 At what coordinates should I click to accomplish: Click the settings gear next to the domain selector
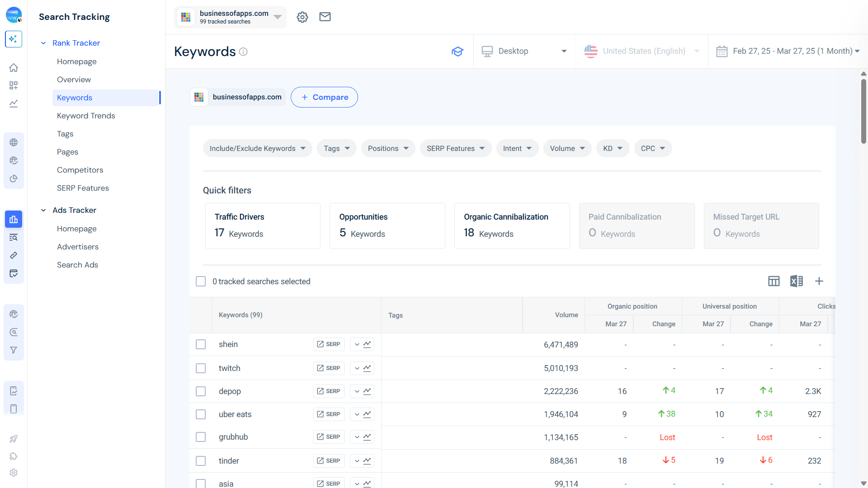coord(302,17)
